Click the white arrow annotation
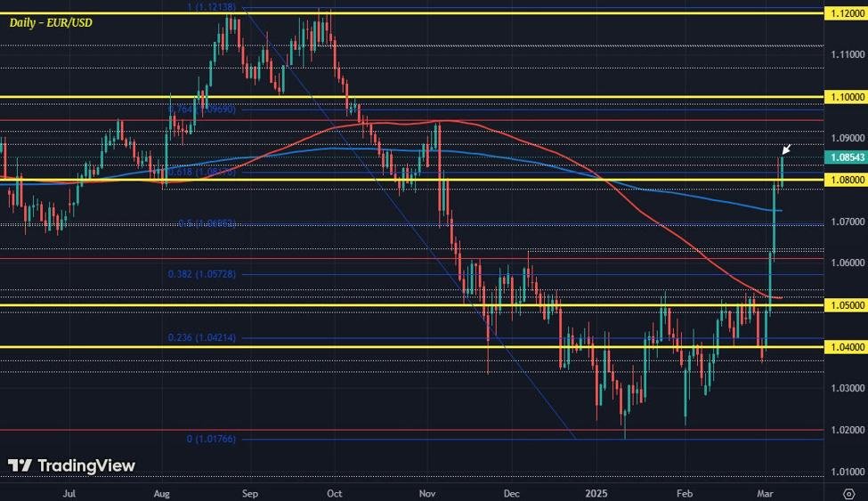The height and width of the screenshot is (501, 868). pos(786,149)
